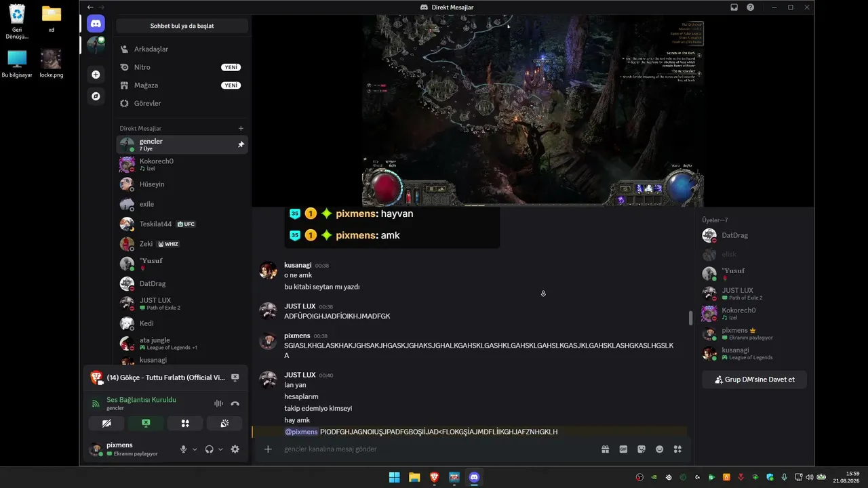Screen dimensions: 868x488
Task: Open Activities launcher in the voice panel
Action: [x=185, y=424]
